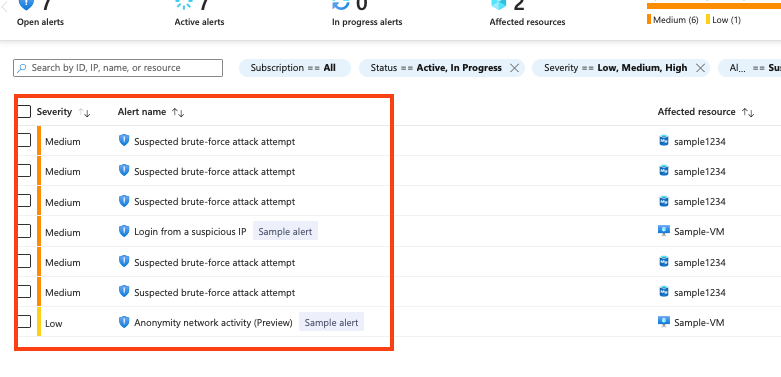Remove the Status filter with its X
This screenshot has height=377, width=781.
515,68
